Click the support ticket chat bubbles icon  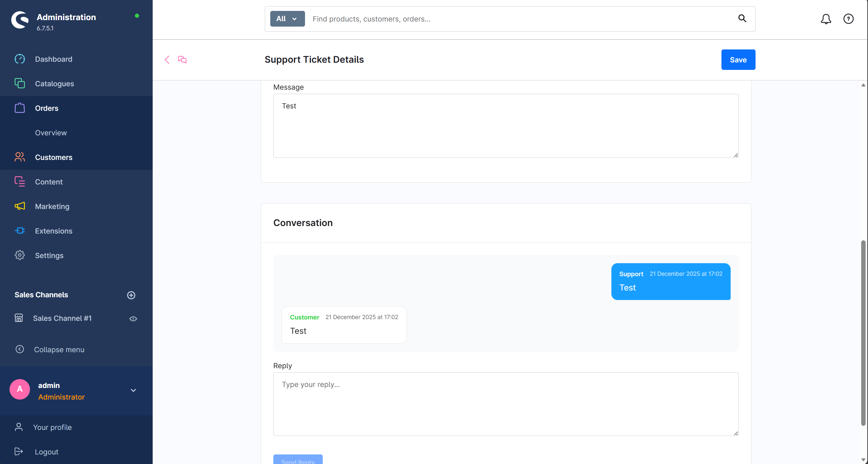(182, 60)
